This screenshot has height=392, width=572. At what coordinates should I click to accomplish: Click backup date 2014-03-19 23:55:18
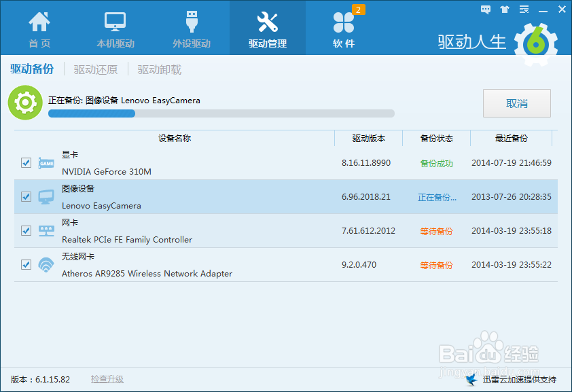(x=512, y=230)
